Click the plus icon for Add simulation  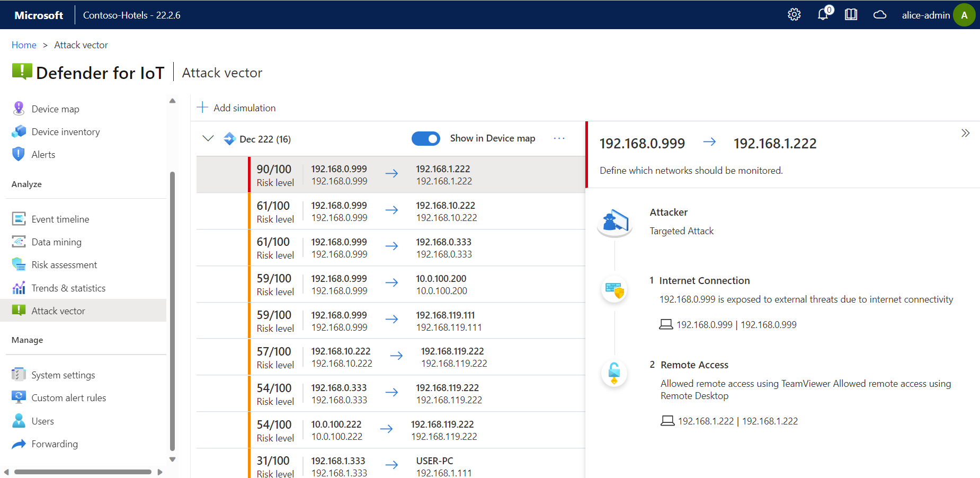tap(202, 108)
